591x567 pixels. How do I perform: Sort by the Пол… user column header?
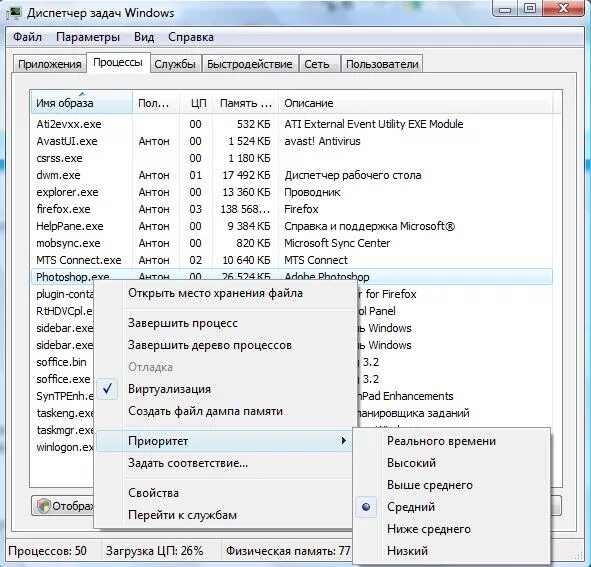[x=156, y=103]
